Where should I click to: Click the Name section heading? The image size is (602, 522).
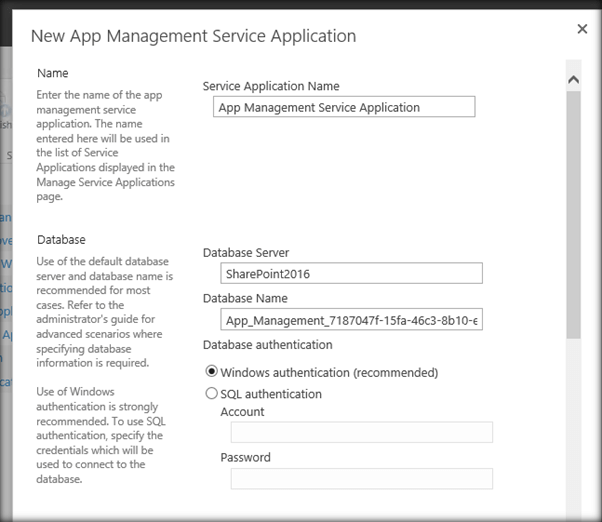[x=53, y=73]
